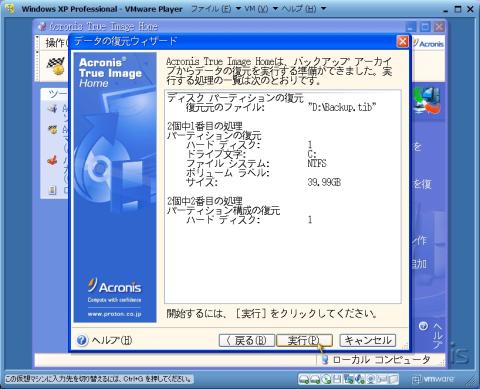Click the 実行(P) proceed button
This screenshot has height=389, width=480.
[x=305, y=340]
